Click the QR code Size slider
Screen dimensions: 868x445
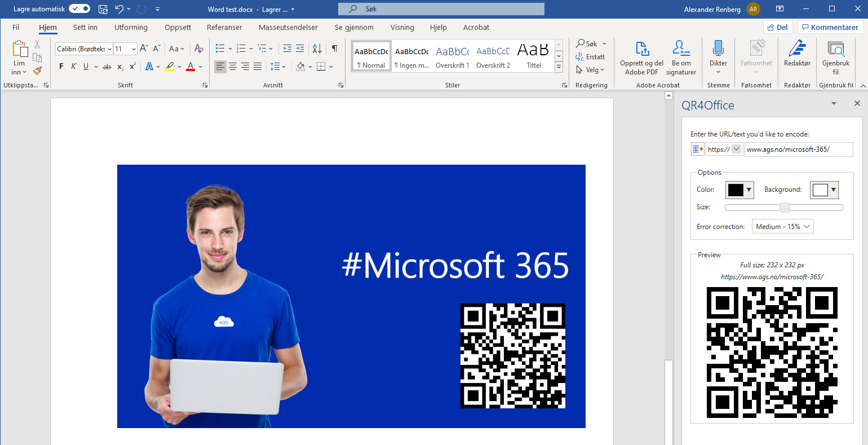783,207
